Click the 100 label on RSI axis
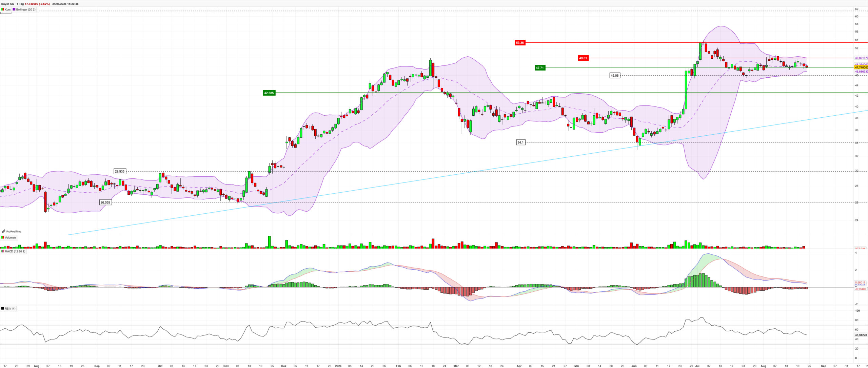868x368 pixels. (x=857, y=311)
